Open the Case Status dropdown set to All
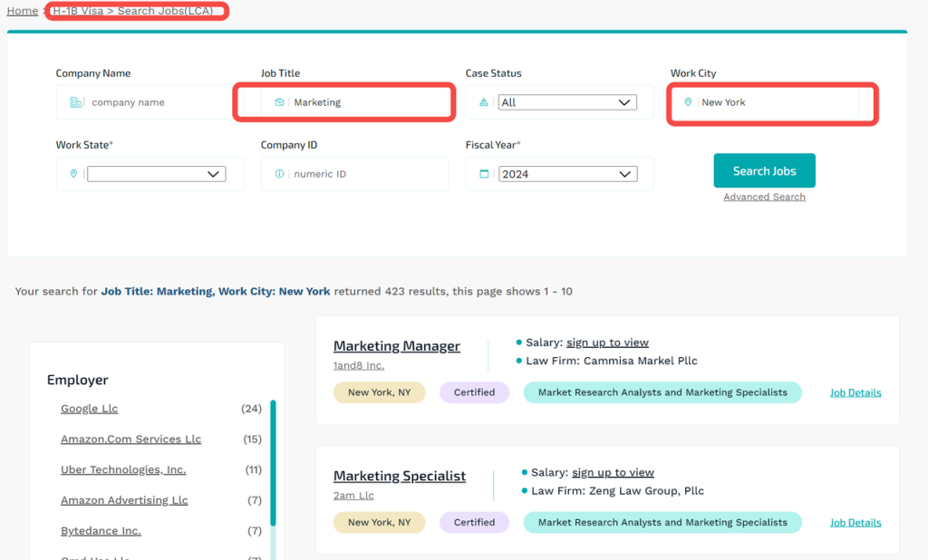This screenshot has height=560, width=928. pos(567,102)
